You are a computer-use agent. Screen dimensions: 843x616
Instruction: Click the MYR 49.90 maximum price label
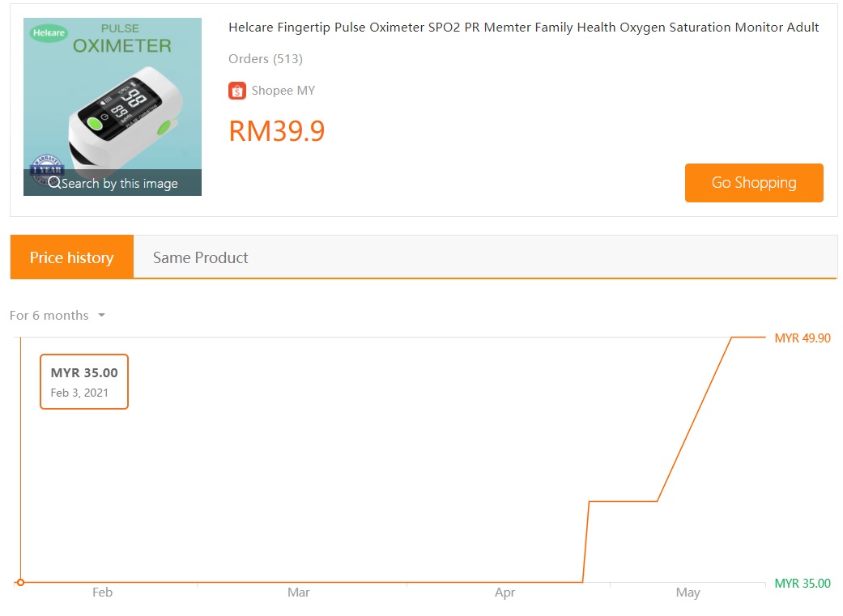(x=803, y=338)
